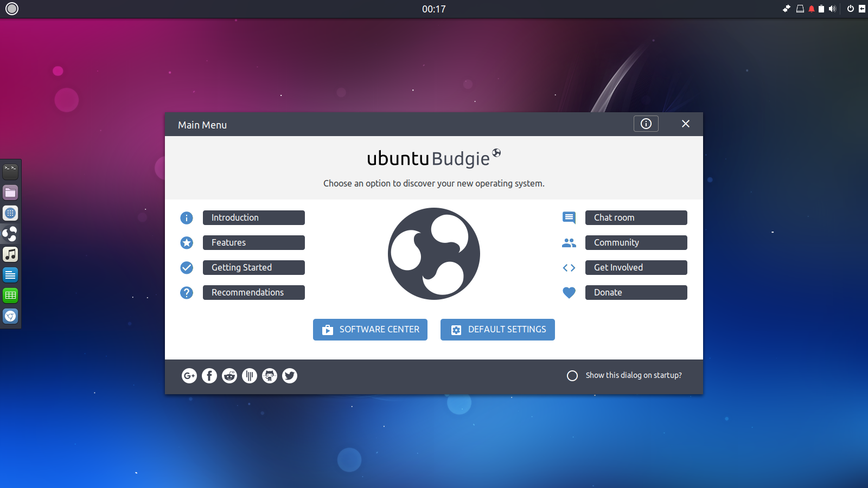Click the checkmark icon beside Getting Started

coord(187,268)
